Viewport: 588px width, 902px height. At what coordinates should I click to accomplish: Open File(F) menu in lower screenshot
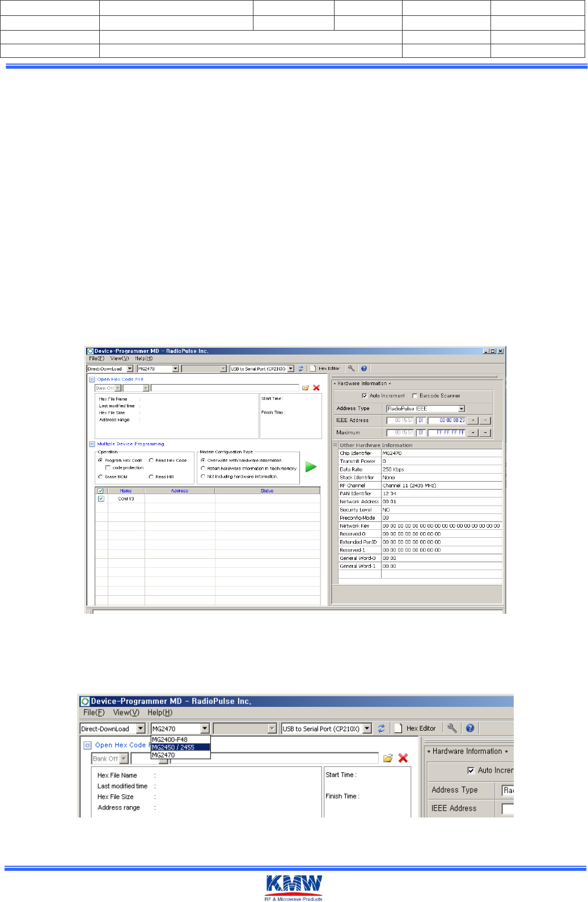click(x=94, y=713)
